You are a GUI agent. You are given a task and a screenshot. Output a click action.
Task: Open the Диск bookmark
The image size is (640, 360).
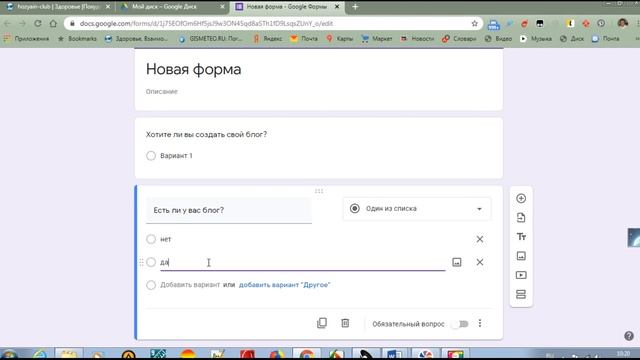click(x=572, y=38)
